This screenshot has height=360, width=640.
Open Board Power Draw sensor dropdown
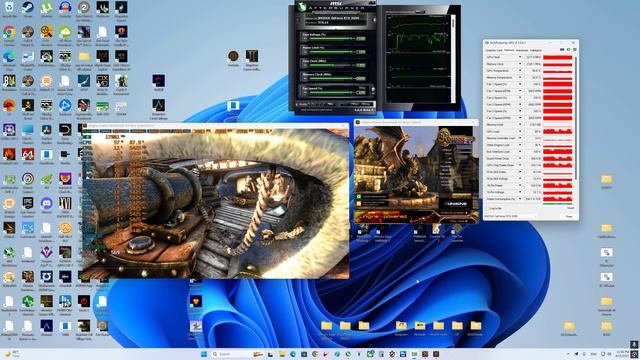coord(520,158)
